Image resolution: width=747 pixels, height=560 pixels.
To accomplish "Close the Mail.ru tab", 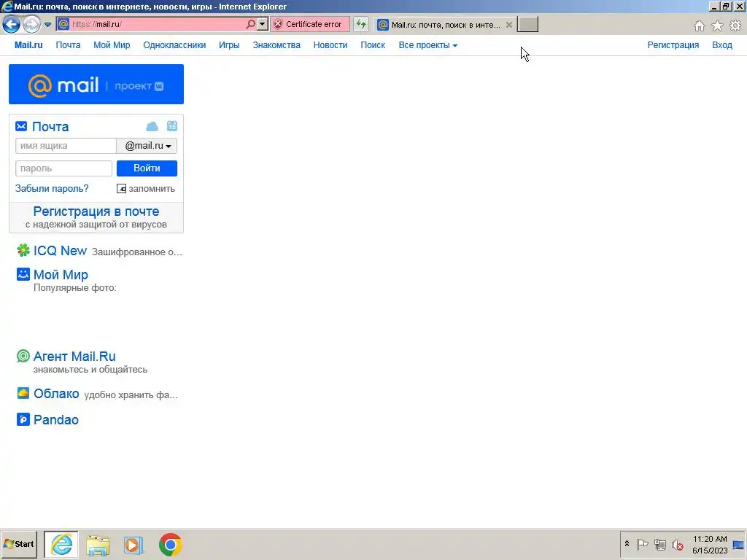I will pos(508,25).
